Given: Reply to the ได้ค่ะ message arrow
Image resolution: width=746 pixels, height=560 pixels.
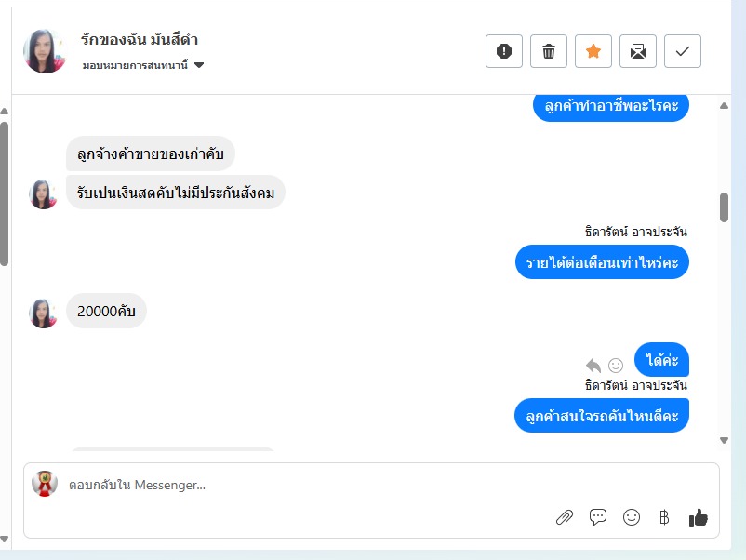Looking at the screenshot, I should (593, 366).
